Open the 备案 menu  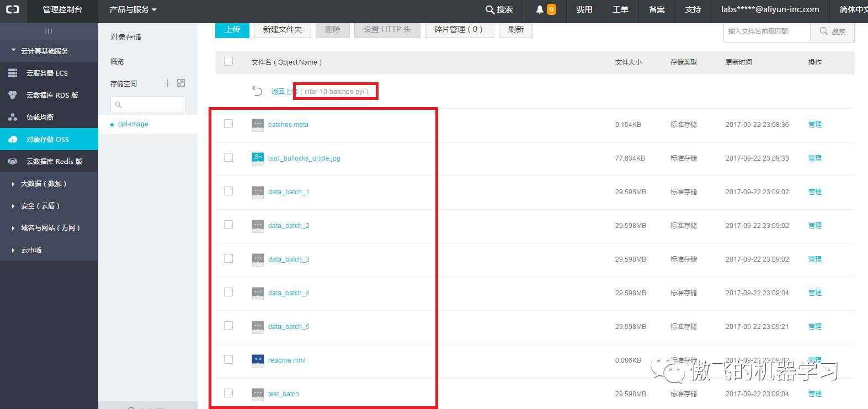(x=657, y=9)
